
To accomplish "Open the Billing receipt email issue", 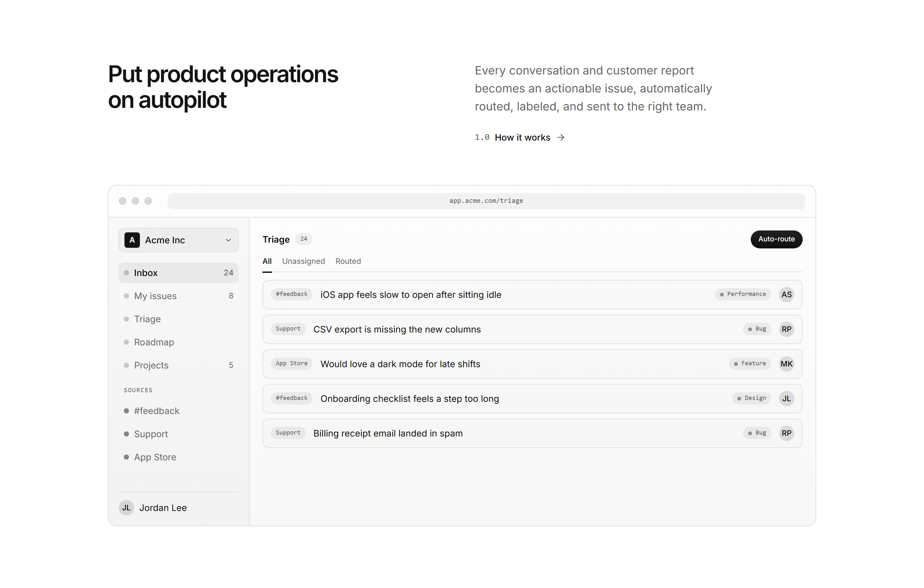I will point(532,433).
